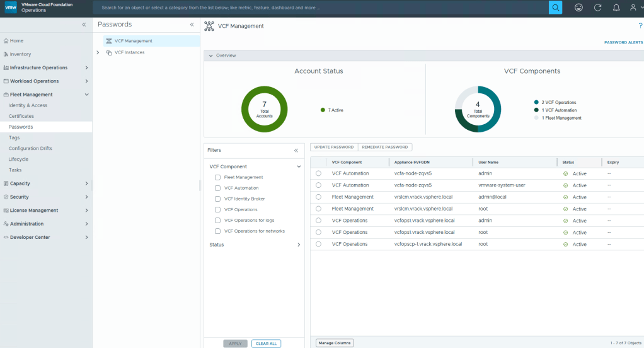Open the Password Alerts link
This screenshot has width=644, height=348.
[623, 42]
